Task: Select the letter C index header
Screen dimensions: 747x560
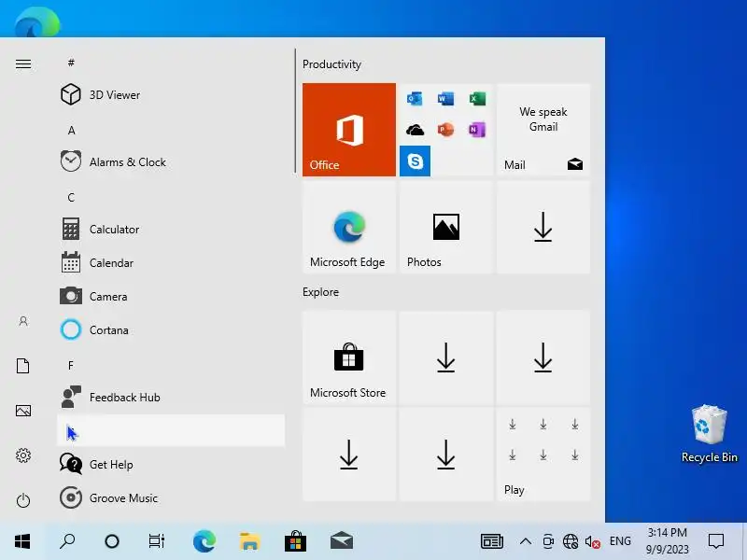Action: [71, 197]
